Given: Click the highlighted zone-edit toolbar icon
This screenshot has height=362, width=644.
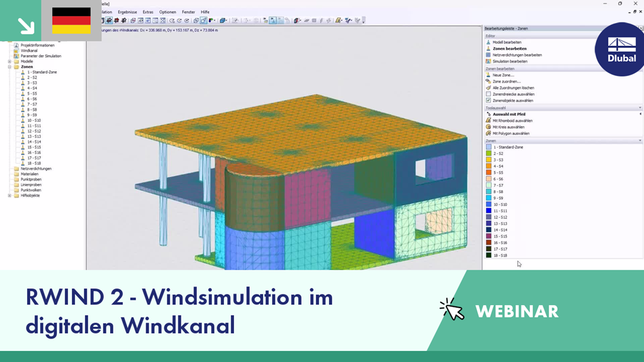Looking at the screenshot, I should tap(272, 20).
